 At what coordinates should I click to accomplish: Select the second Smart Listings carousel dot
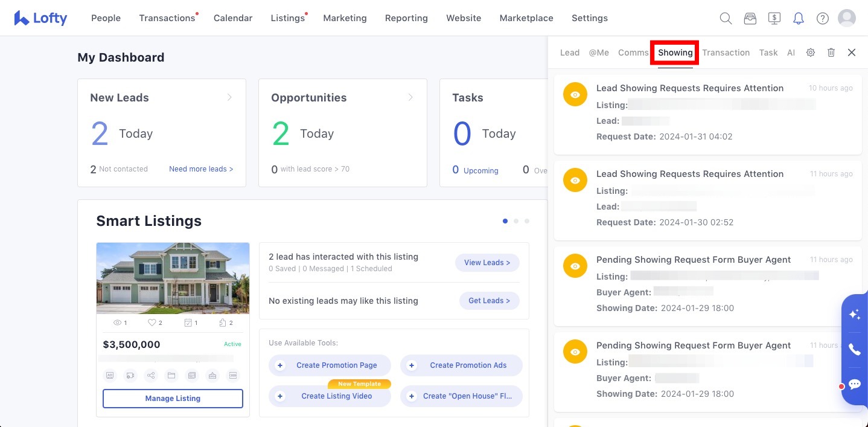click(516, 221)
